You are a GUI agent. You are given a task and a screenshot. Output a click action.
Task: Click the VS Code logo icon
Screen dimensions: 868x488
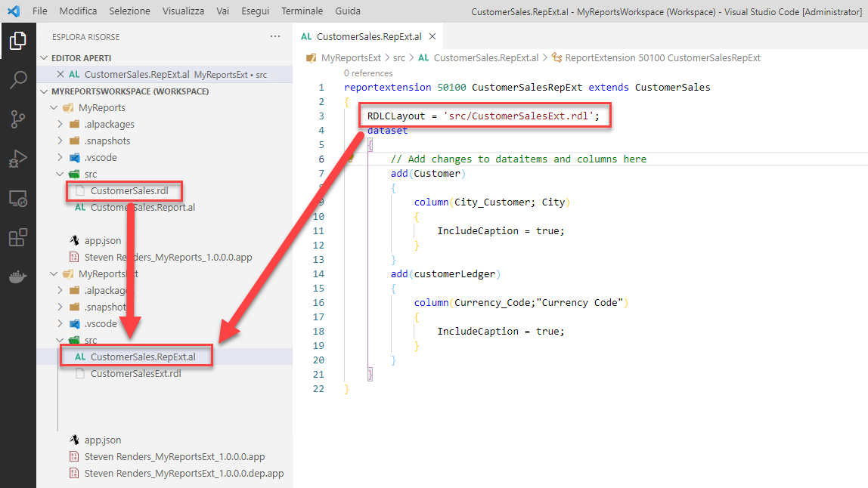pos(14,11)
